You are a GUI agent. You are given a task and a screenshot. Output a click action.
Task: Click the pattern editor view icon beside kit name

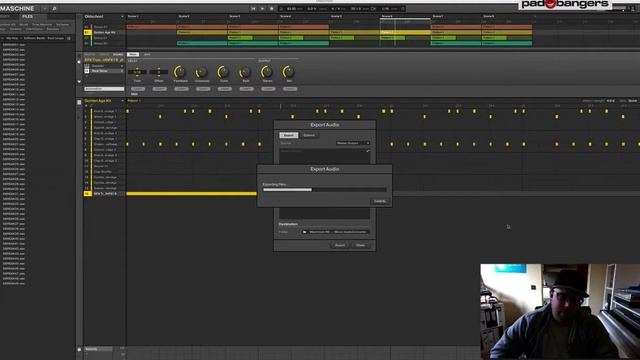(x=79, y=102)
